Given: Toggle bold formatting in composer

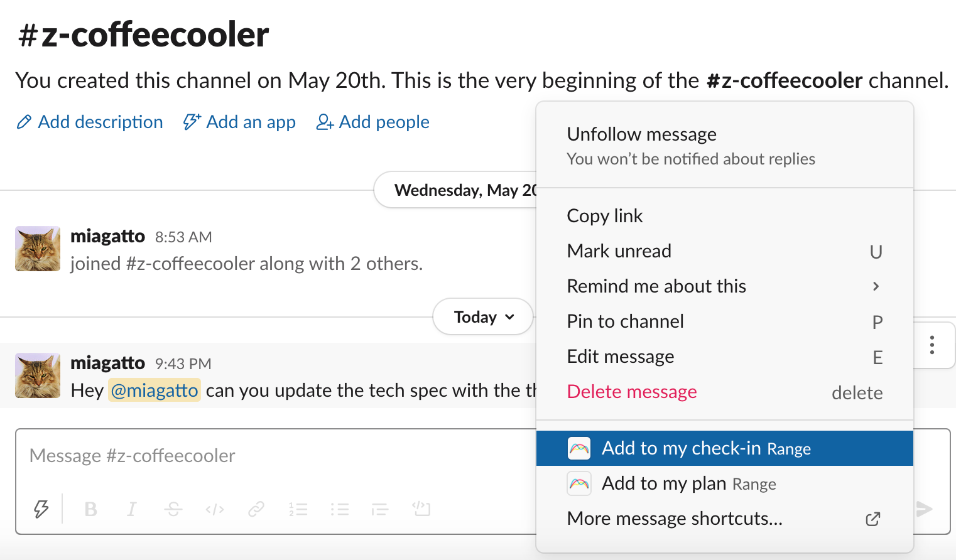Looking at the screenshot, I should point(90,509).
